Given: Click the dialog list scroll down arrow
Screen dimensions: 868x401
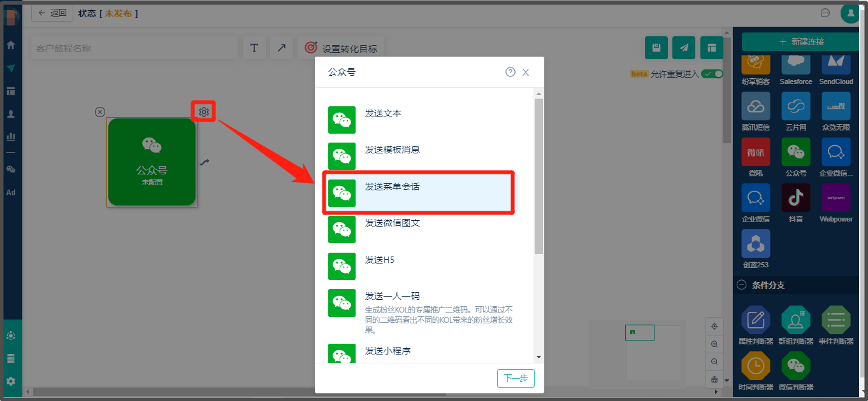Looking at the screenshot, I should [539, 357].
